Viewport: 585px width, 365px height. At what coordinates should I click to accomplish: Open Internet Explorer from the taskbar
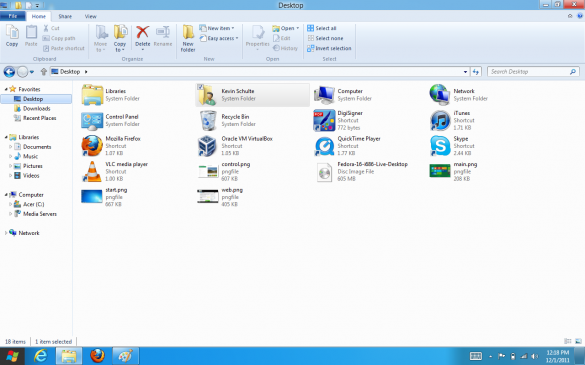(x=40, y=356)
